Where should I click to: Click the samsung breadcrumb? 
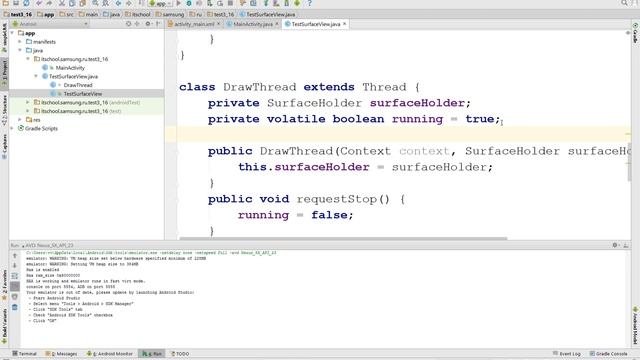pyautogui.click(x=170, y=14)
